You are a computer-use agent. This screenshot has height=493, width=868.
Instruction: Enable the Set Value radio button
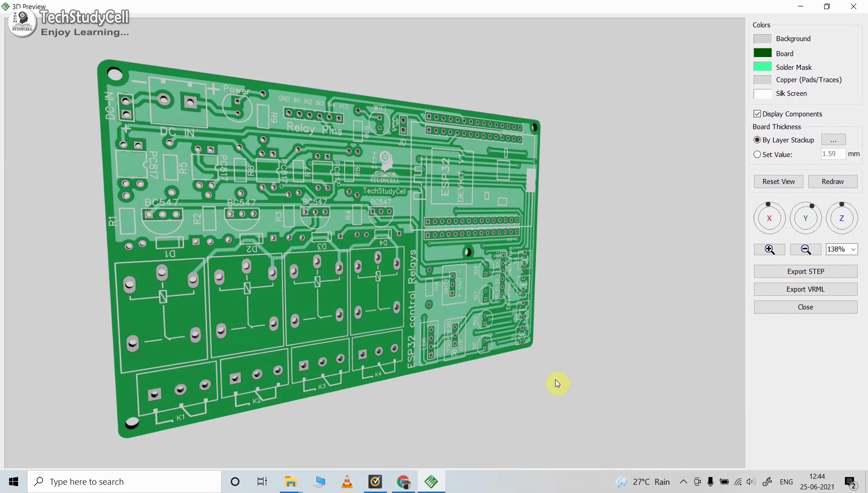757,154
